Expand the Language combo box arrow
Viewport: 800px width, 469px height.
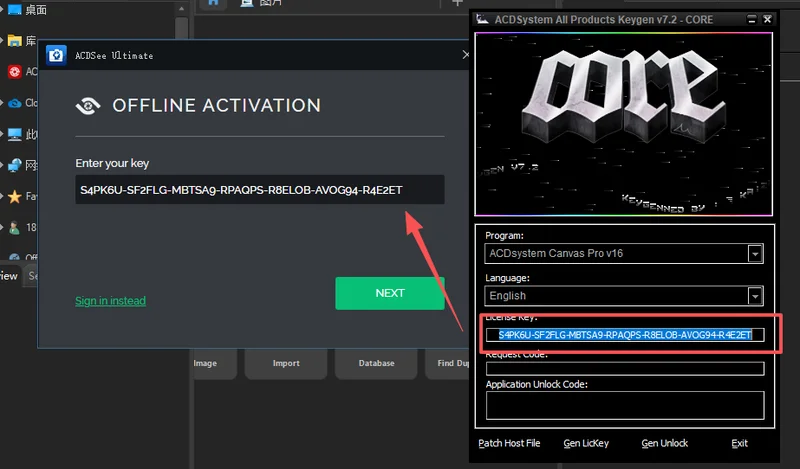pyautogui.click(x=755, y=296)
